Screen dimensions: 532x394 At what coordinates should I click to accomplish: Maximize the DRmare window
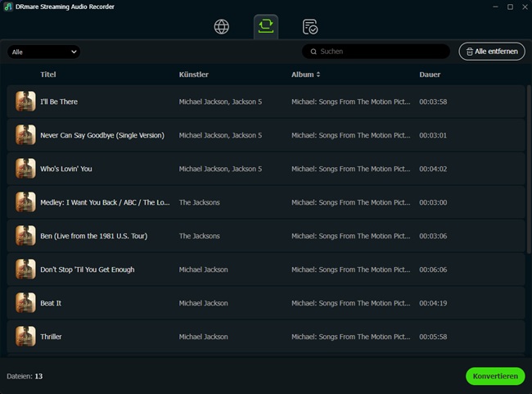click(510, 7)
